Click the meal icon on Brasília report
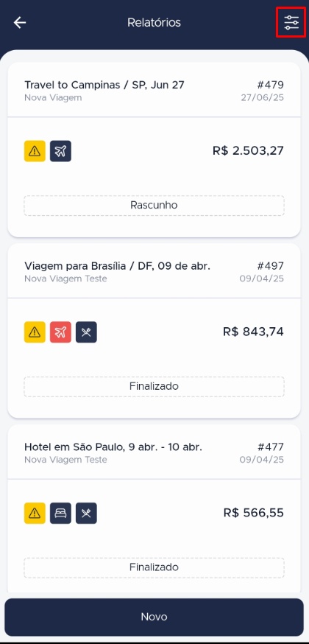309x644 pixels. pyautogui.click(x=87, y=332)
